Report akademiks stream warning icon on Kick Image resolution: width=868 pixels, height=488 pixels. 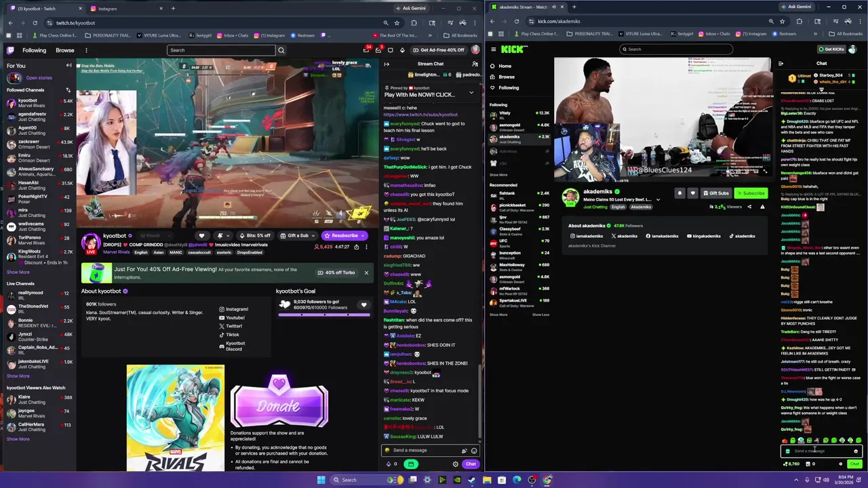pos(762,207)
